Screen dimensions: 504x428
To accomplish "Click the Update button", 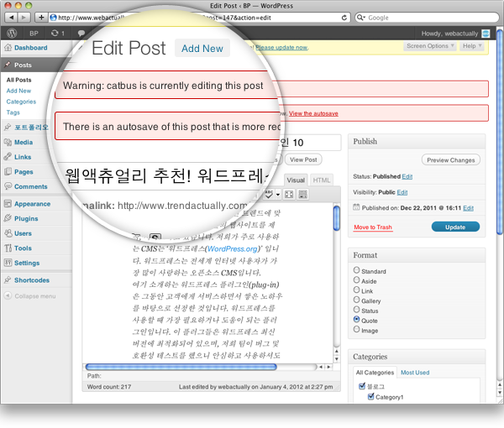I will (x=455, y=227).
